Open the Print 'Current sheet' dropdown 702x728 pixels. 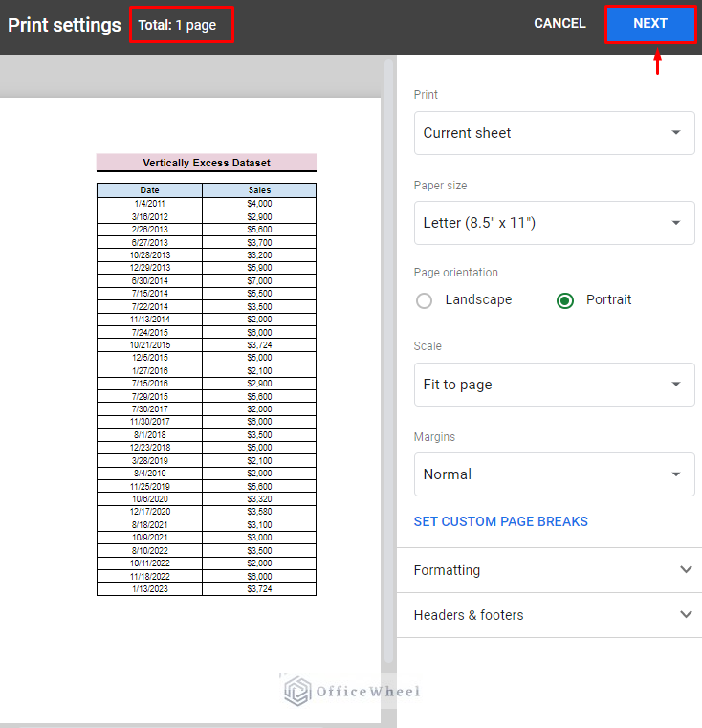[x=554, y=133]
